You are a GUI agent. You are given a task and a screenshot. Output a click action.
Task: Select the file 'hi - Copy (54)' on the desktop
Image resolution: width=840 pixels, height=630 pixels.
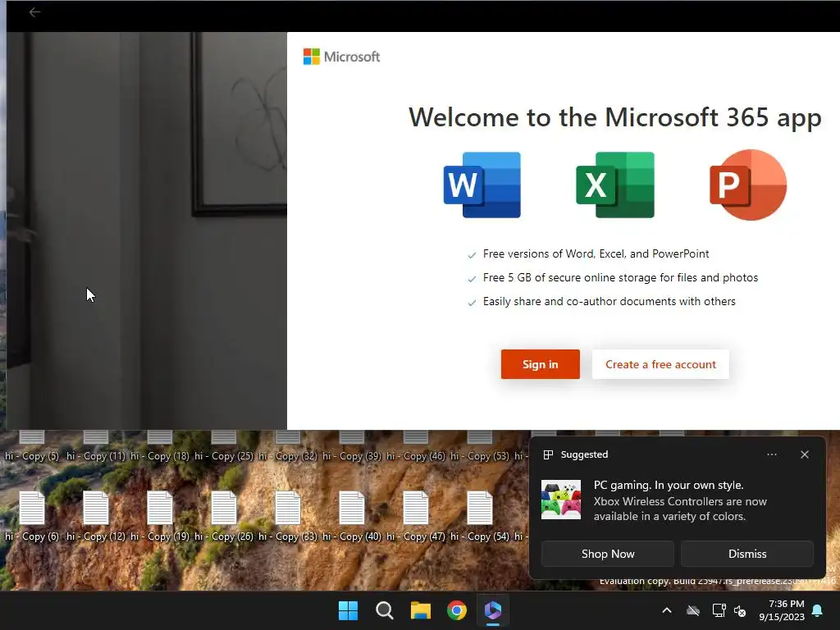coord(479,516)
